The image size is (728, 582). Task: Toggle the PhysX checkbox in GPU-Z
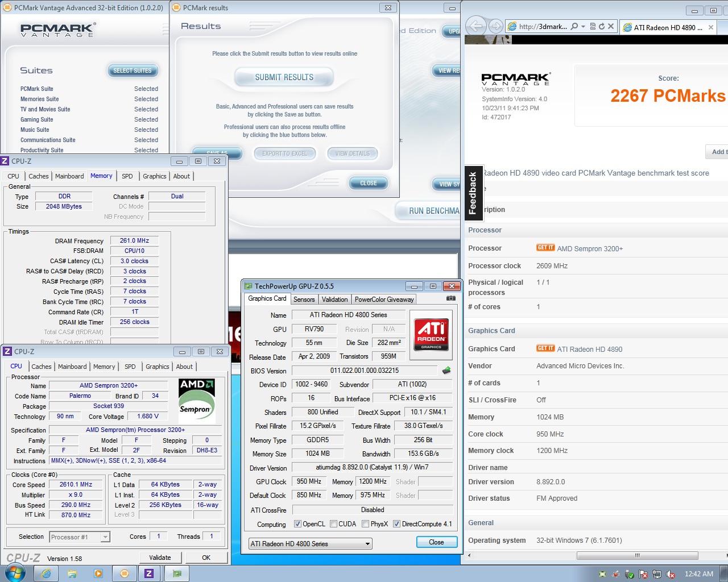pyautogui.click(x=365, y=524)
